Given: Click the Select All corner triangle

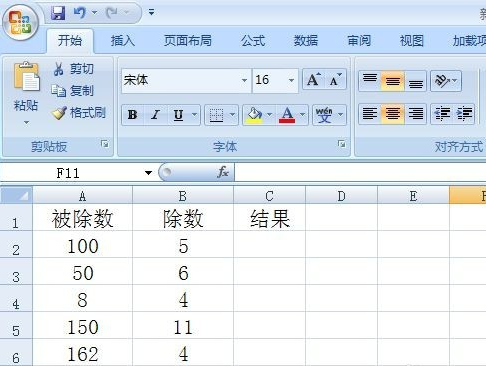Looking at the screenshot, I should coord(16,195).
